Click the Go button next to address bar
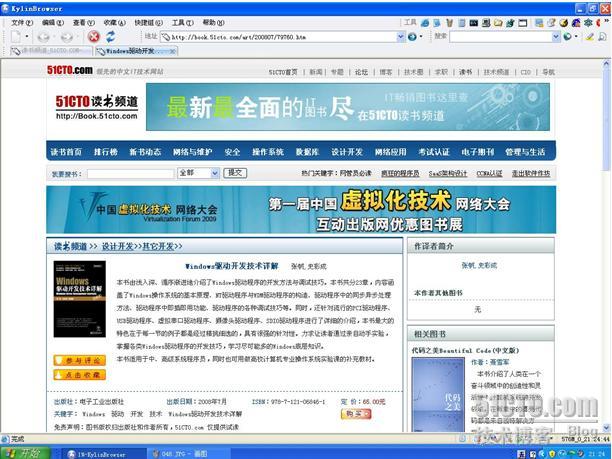Screen dimensions: 612x459 click(x=412, y=37)
